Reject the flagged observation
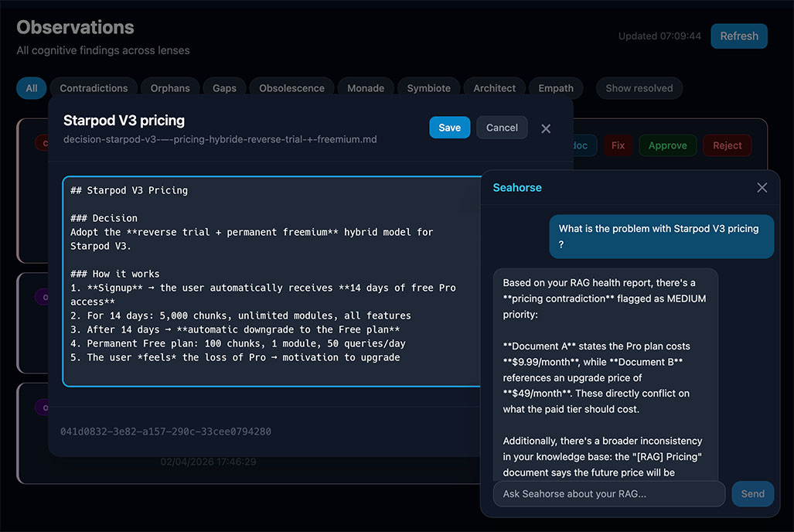794x532 pixels. click(727, 145)
